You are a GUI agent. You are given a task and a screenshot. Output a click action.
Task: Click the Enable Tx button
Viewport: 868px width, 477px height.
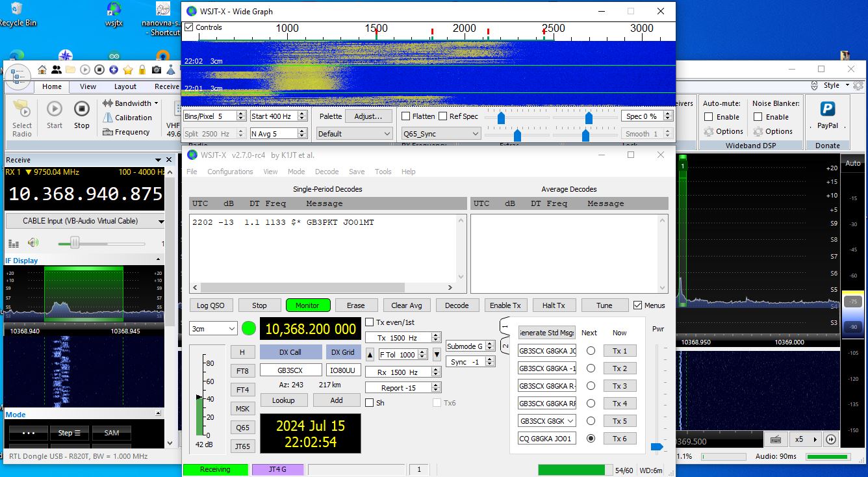click(505, 305)
